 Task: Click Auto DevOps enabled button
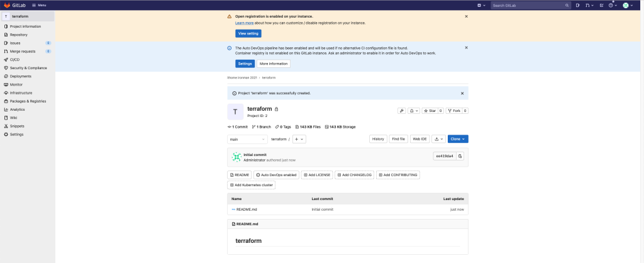(x=277, y=175)
